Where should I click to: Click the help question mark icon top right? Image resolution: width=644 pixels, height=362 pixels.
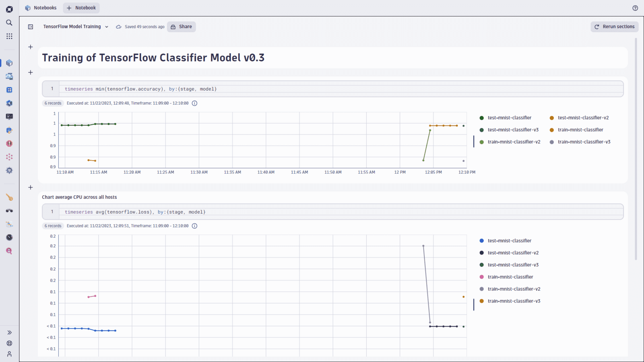pos(635,8)
